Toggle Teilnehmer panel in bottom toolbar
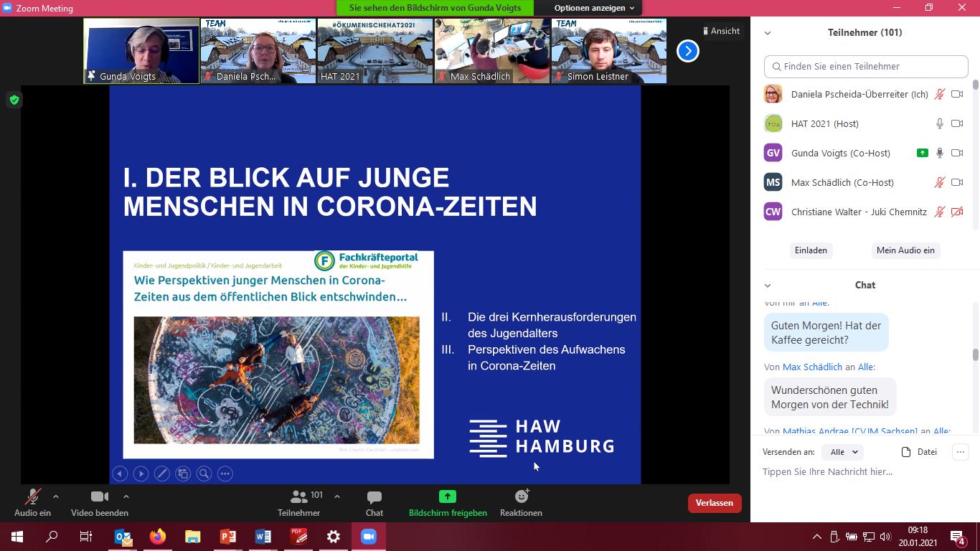This screenshot has width=980, height=551. (x=299, y=503)
